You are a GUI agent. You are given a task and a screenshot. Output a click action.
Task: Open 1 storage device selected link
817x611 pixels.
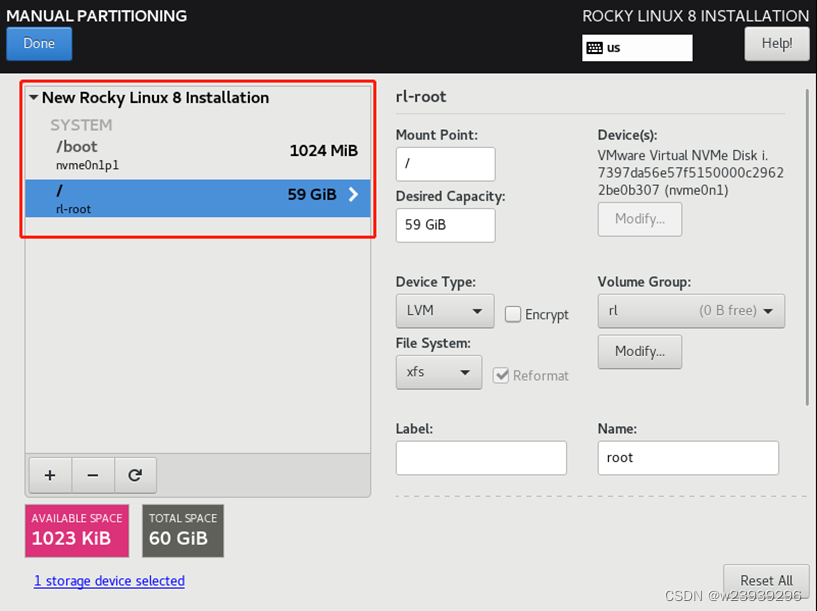pos(109,581)
